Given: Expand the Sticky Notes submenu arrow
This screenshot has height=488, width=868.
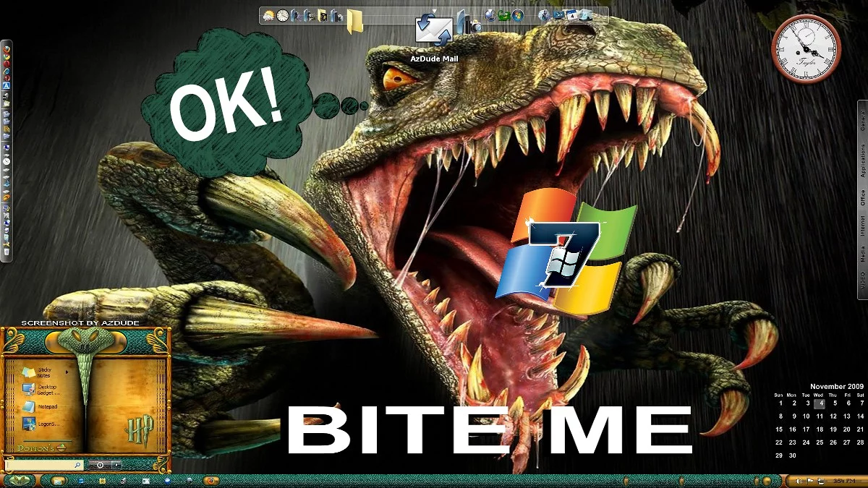Looking at the screenshot, I should tap(67, 372).
